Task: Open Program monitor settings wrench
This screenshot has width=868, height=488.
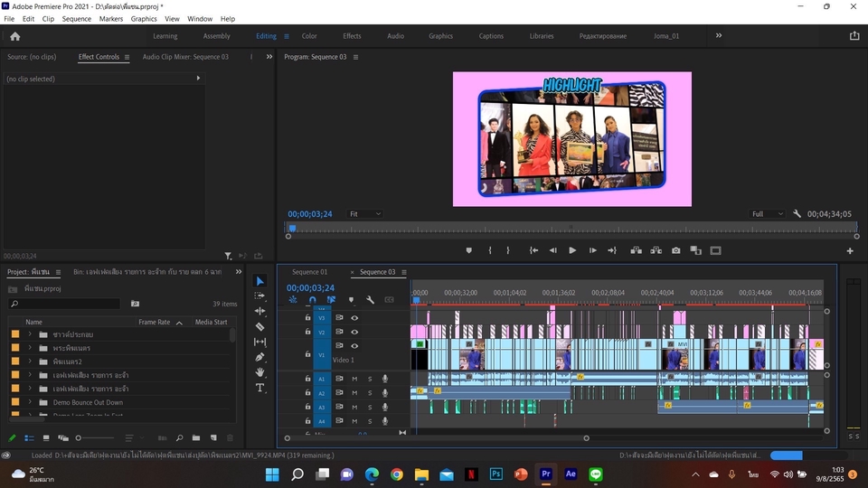Action: pyautogui.click(x=797, y=213)
